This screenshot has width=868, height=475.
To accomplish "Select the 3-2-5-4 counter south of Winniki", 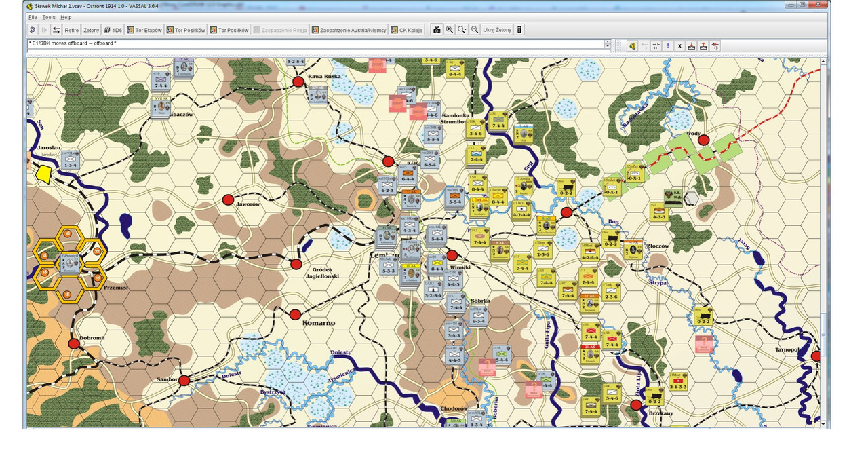I will pyautogui.click(x=433, y=290).
